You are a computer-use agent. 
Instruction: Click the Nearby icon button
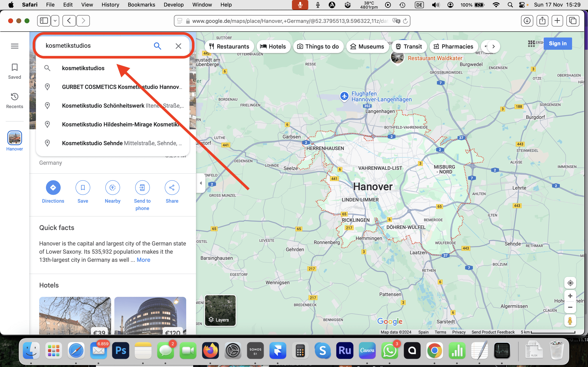point(112,188)
